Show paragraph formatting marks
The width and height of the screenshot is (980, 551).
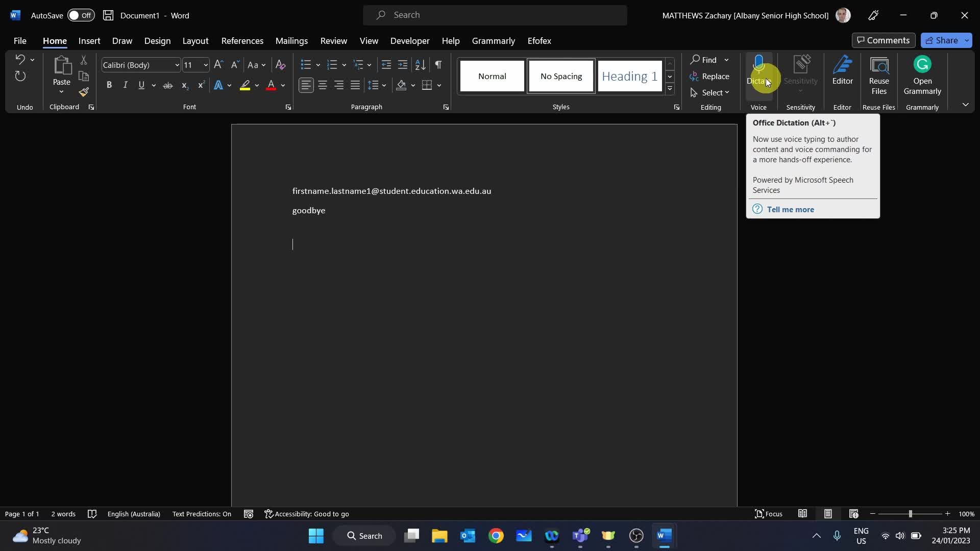click(x=438, y=65)
